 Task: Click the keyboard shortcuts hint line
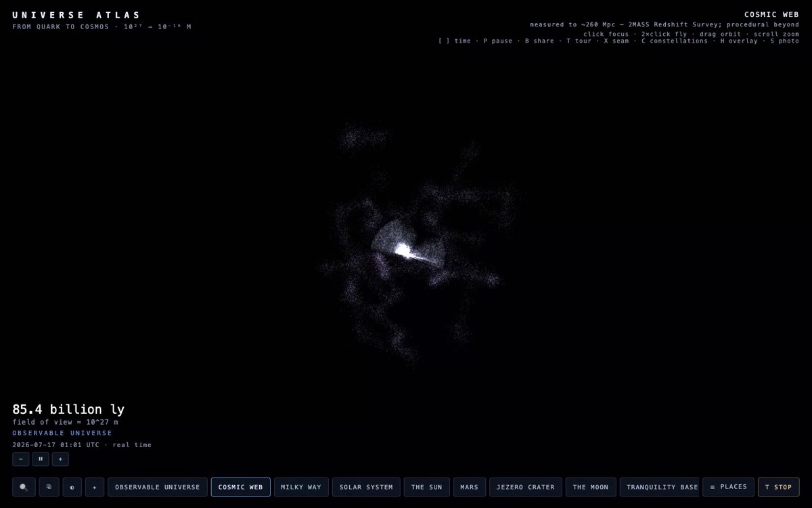point(618,41)
